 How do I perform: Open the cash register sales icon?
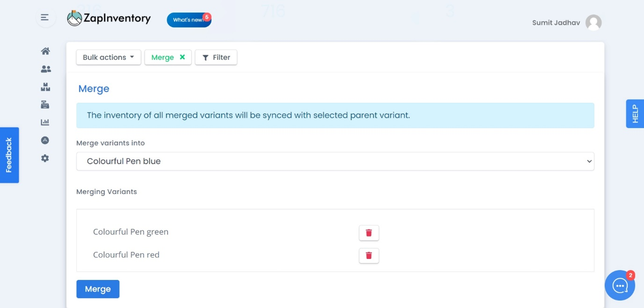click(x=45, y=105)
